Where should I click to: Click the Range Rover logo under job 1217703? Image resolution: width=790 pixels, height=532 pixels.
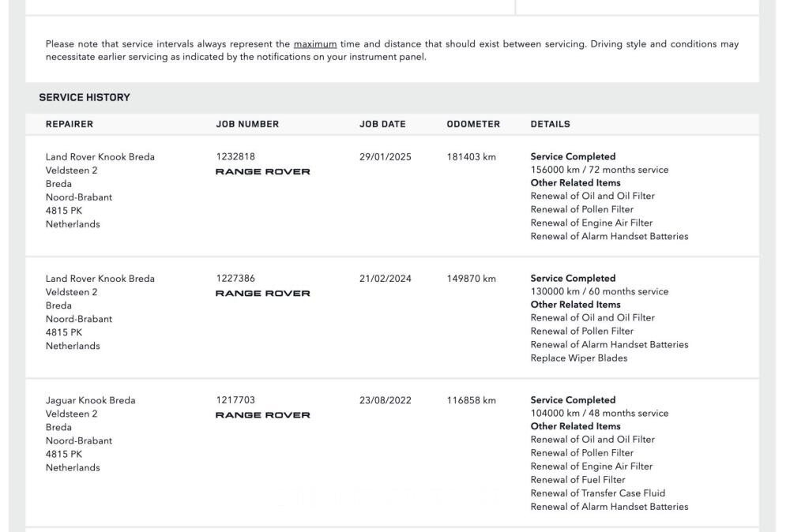263,415
